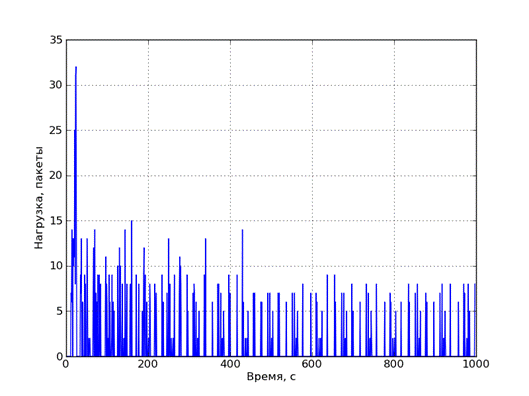Click the y-axis tick label 35
The height and width of the screenshot is (396, 529).
point(56,40)
